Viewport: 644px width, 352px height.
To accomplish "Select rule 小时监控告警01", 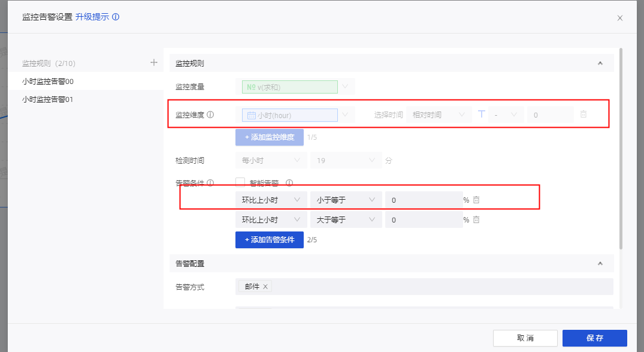I will pos(48,100).
